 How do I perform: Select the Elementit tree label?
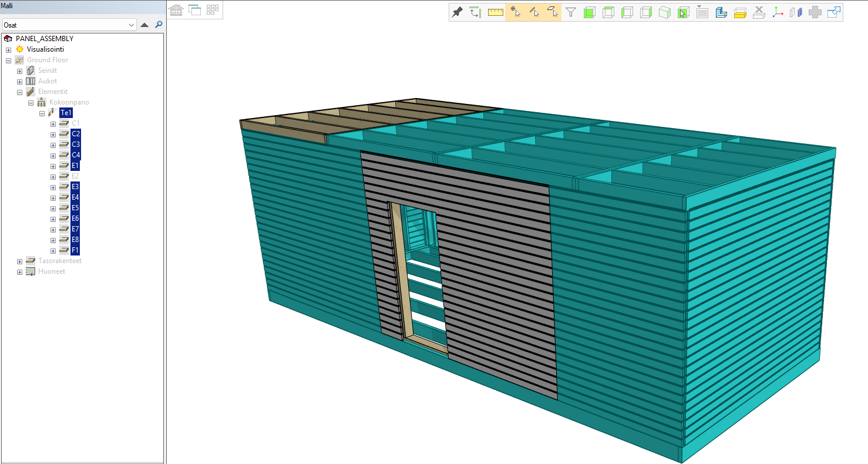(x=53, y=92)
